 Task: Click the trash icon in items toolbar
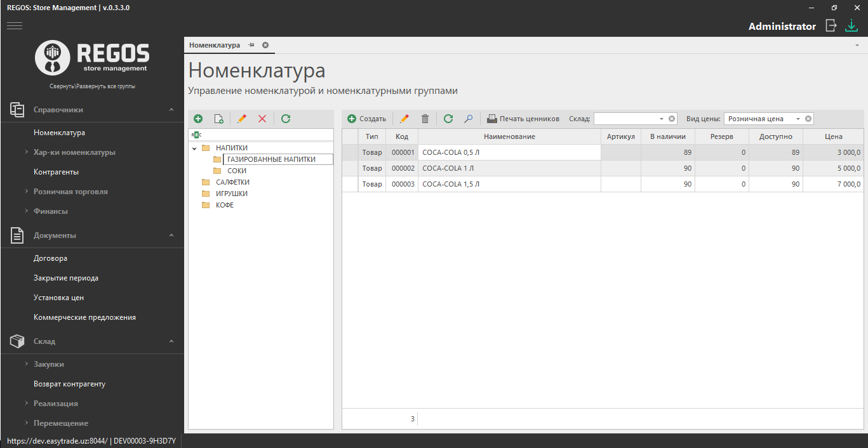point(425,119)
